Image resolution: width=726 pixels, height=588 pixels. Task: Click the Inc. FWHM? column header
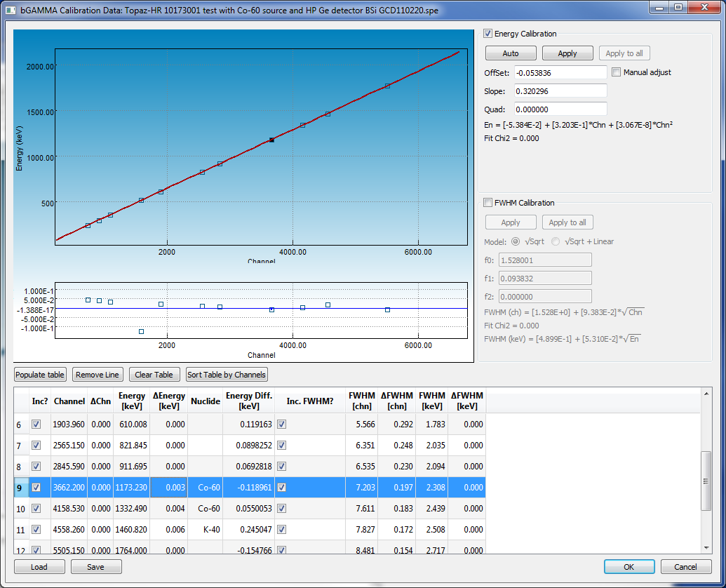[310, 401]
